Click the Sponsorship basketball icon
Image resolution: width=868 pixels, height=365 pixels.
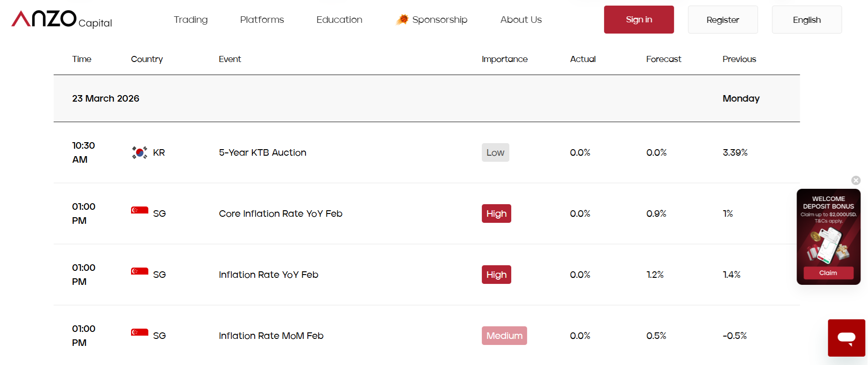(402, 20)
